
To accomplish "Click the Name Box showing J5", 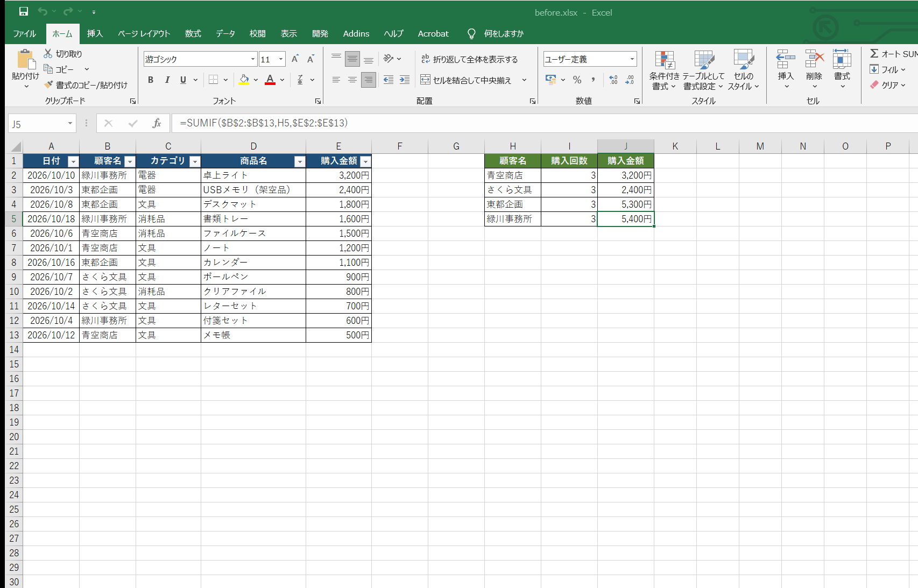I will [x=42, y=124].
